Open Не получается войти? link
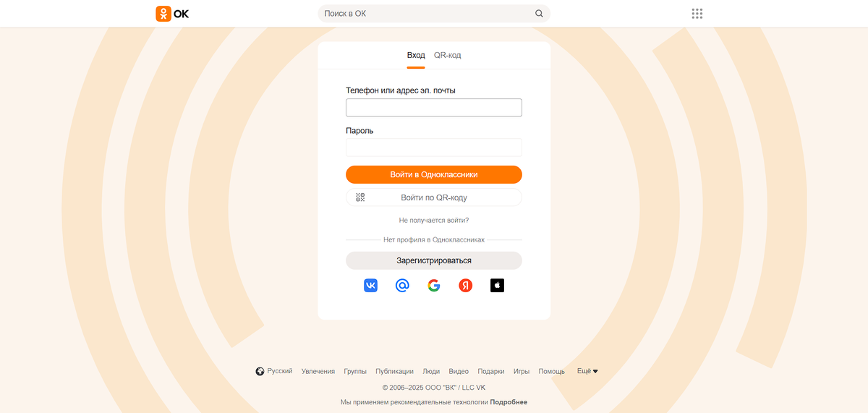This screenshot has width=868, height=413. coord(434,220)
